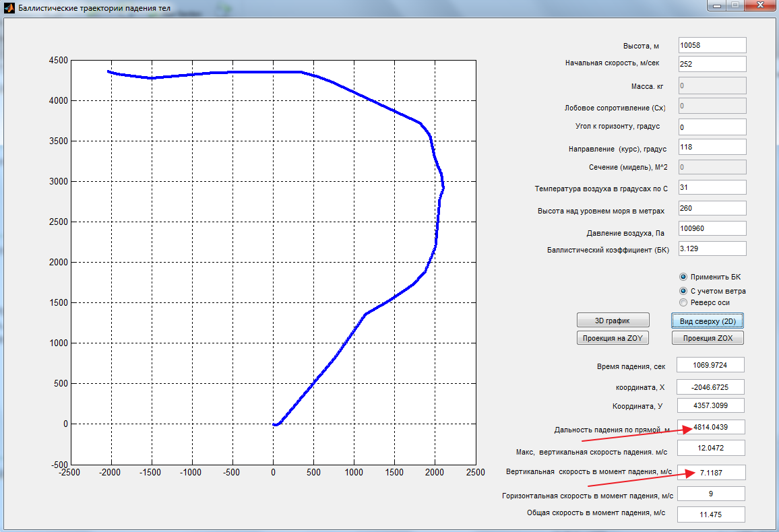Select the 'Применить БК' radio button
Screen dimensions: 779x532
coord(683,277)
